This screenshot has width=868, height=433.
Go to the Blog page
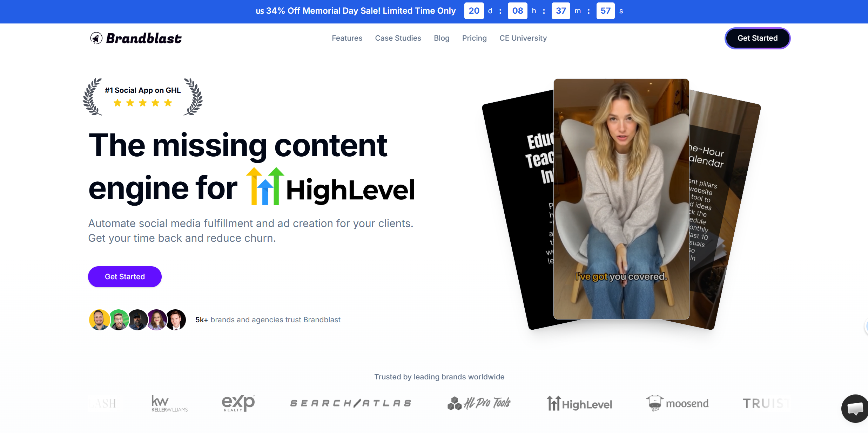(442, 38)
